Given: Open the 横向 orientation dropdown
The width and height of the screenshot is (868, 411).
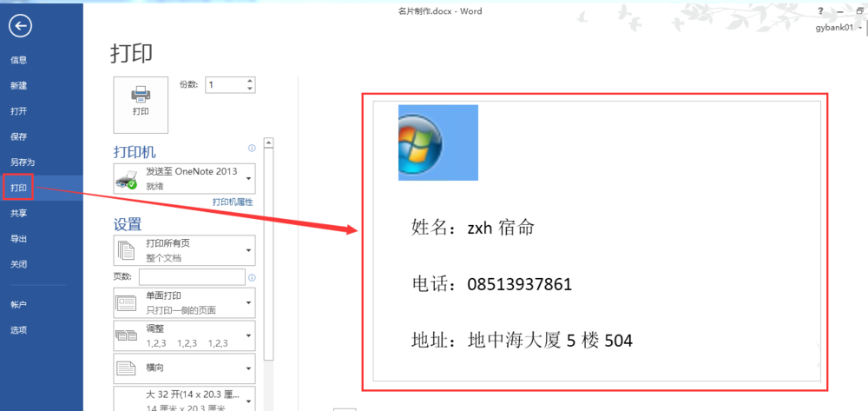Looking at the screenshot, I should click(184, 368).
